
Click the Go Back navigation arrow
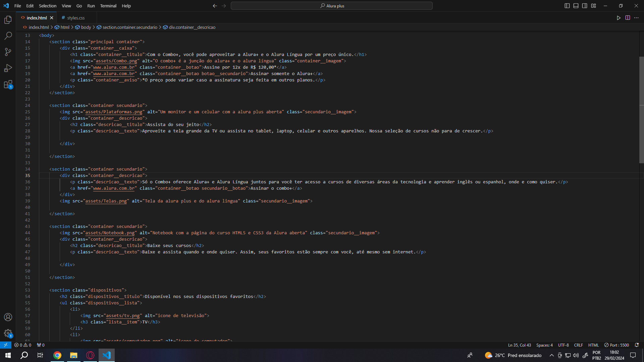coord(215,6)
